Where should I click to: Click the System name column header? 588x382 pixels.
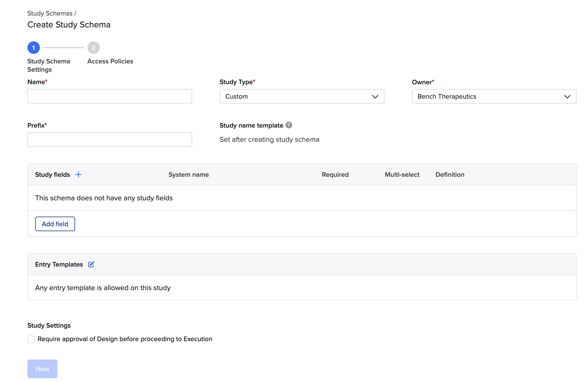pyautogui.click(x=189, y=175)
